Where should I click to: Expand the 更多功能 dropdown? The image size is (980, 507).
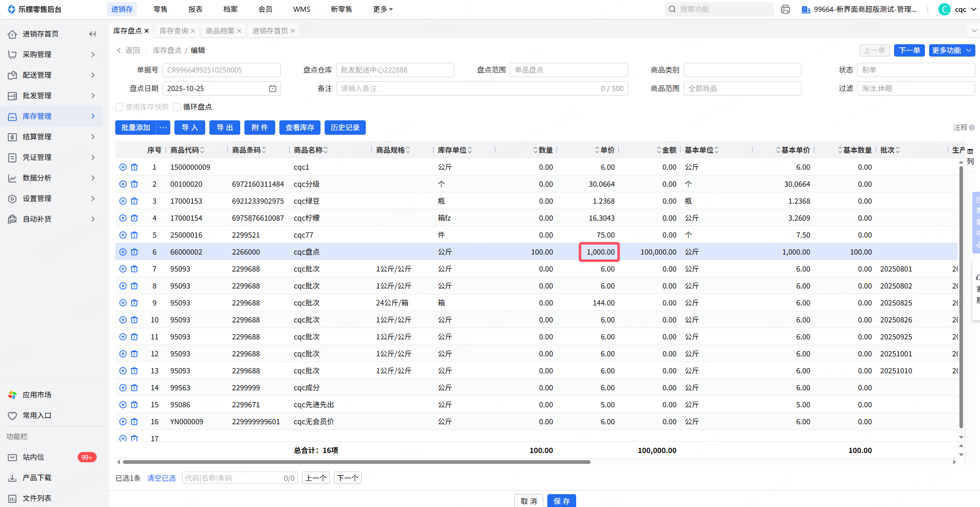(x=952, y=50)
